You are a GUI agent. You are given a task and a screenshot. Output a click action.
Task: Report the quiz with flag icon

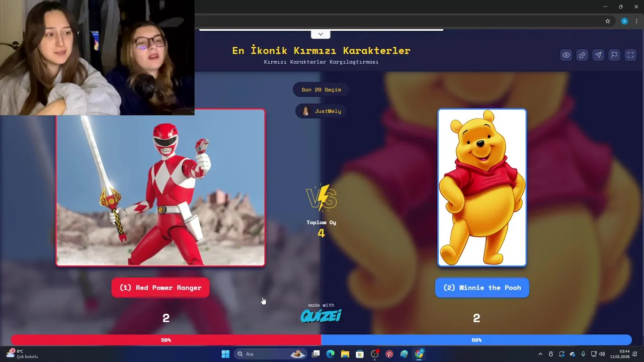pyautogui.click(x=614, y=55)
